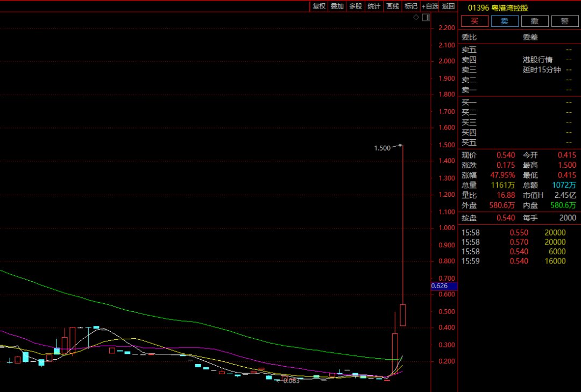Click the 总量 value 1161万

point(503,186)
